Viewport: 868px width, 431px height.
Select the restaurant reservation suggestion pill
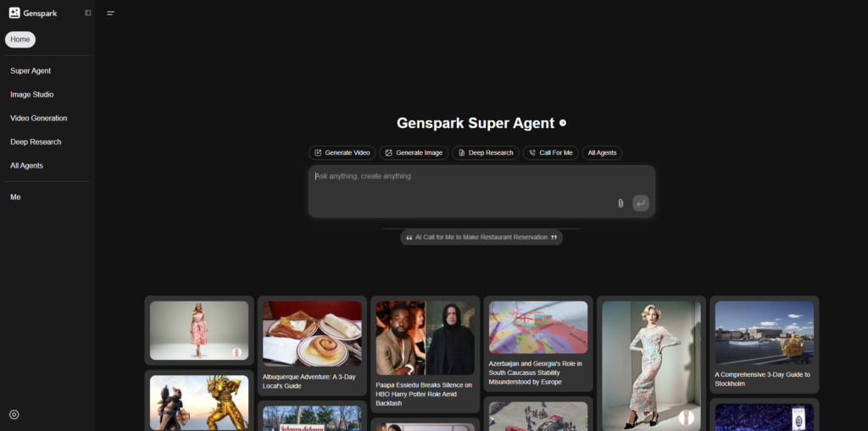point(481,237)
